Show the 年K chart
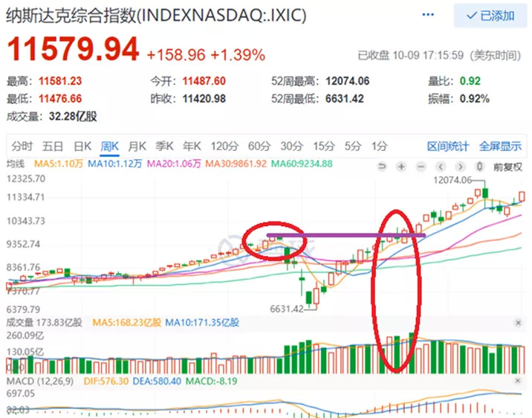The height and width of the screenshot is (418, 532). click(192, 147)
